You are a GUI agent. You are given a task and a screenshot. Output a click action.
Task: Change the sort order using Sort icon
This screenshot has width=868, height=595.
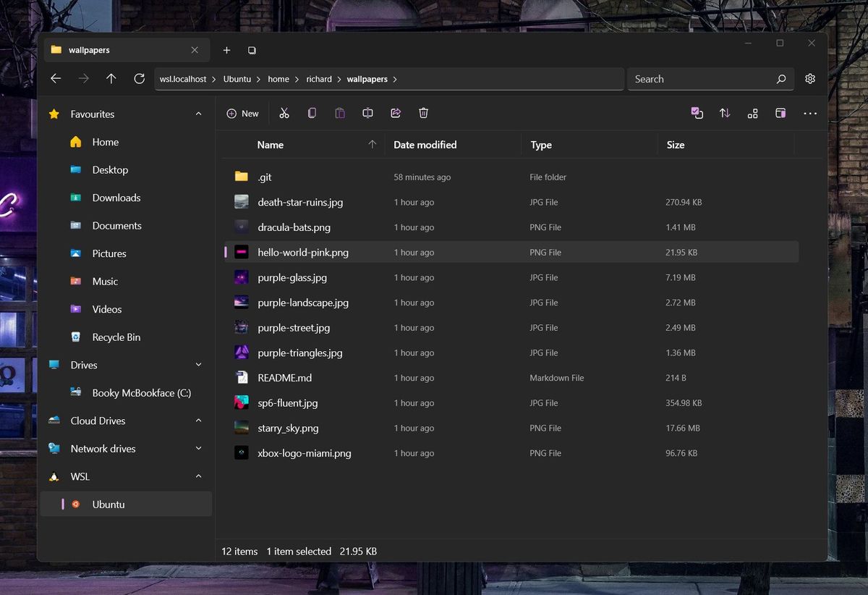[725, 113]
